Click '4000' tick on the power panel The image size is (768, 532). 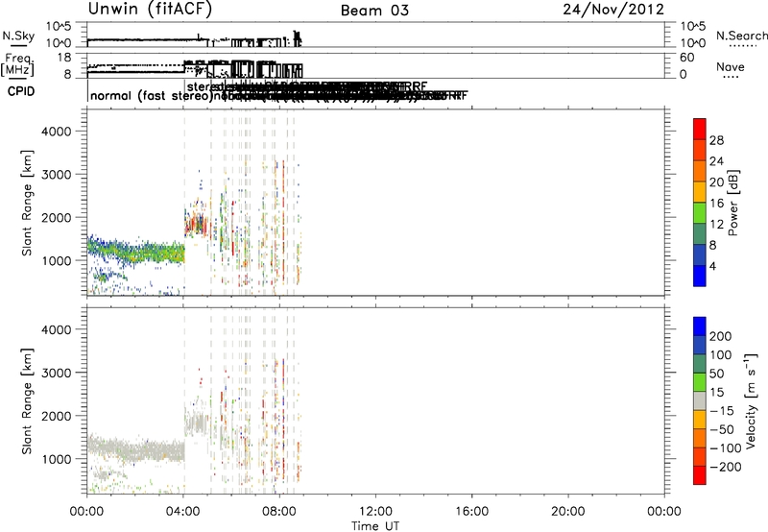click(x=56, y=132)
